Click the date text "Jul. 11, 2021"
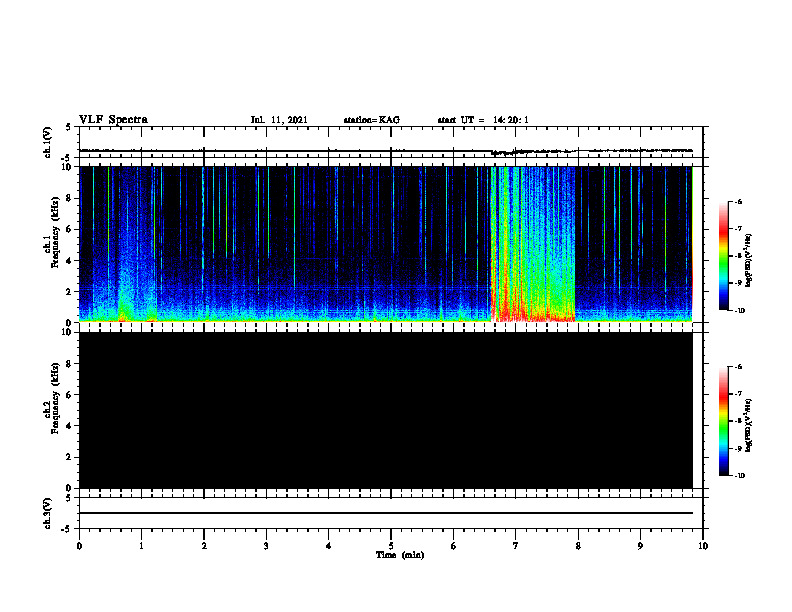Screen dimensions: 792x612 [279, 120]
